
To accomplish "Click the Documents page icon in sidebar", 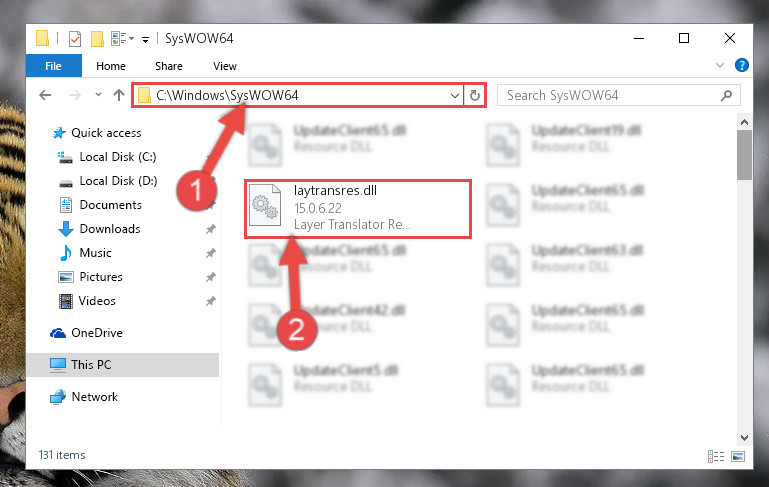I will 66,205.
